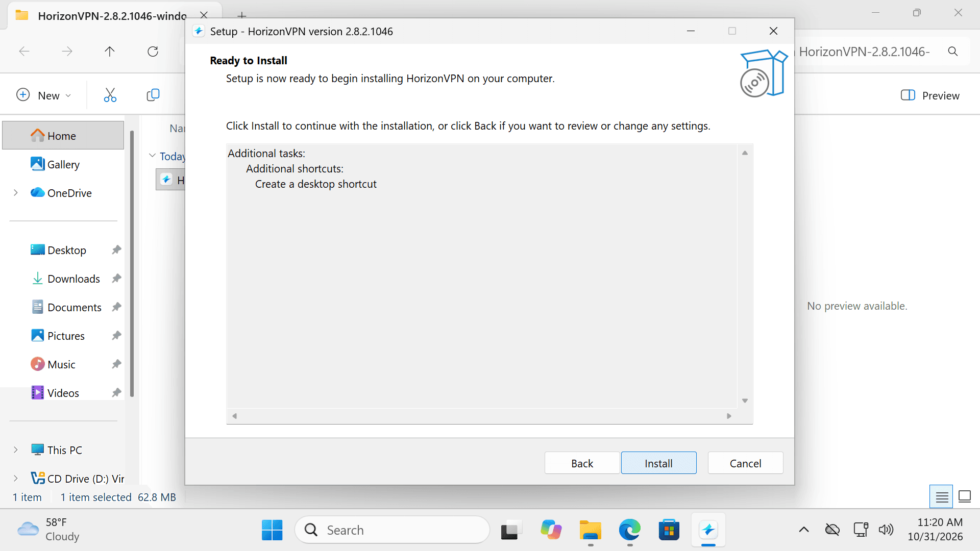This screenshot has height=551, width=980.
Task: Unpin Desktop from quick access
Action: tap(116, 250)
